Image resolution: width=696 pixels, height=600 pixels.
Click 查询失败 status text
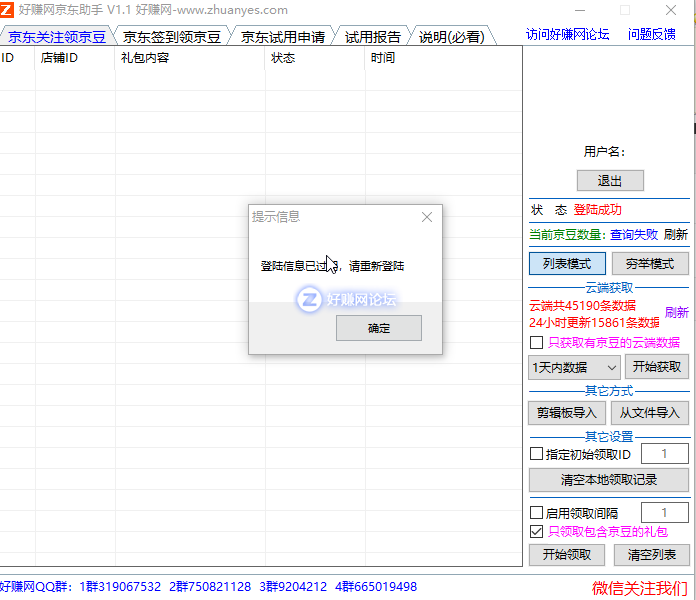click(634, 234)
